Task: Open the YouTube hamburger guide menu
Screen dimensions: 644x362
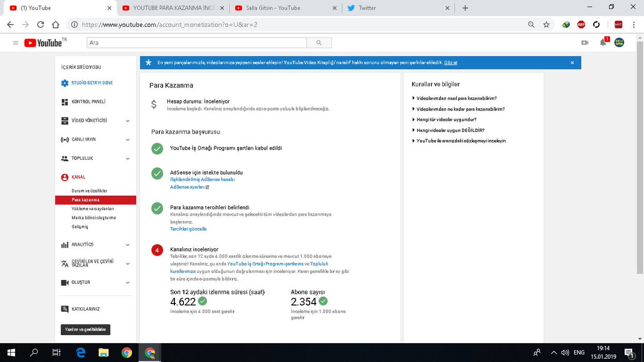Action: tap(15, 43)
